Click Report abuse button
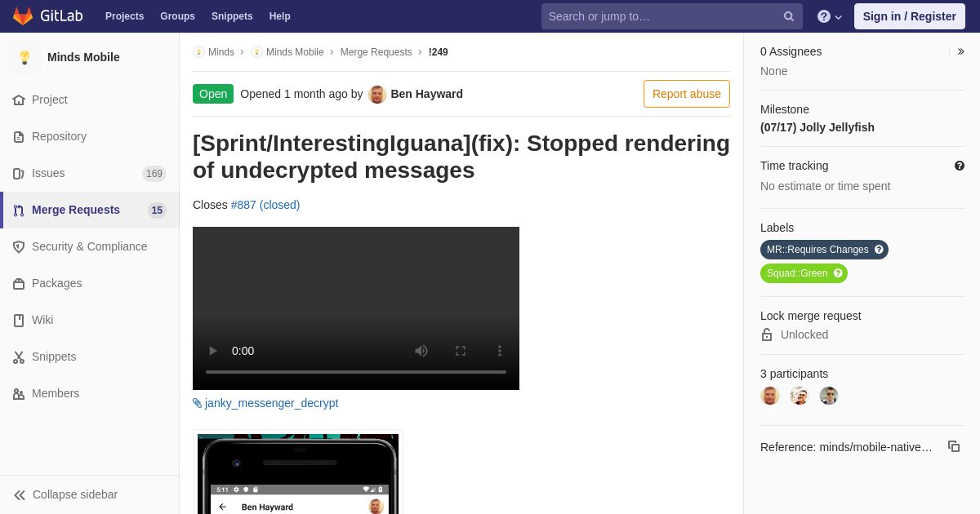 click(687, 94)
